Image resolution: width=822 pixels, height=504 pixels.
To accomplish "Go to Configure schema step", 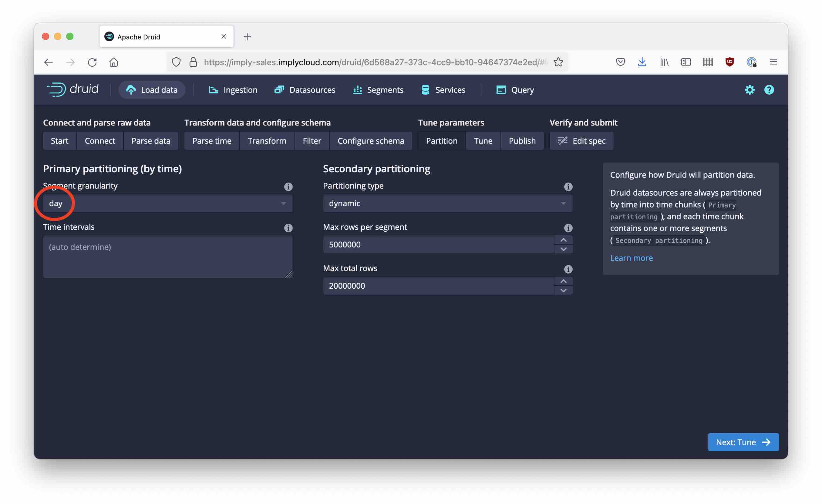I will pyautogui.click(x=370, y=141).
